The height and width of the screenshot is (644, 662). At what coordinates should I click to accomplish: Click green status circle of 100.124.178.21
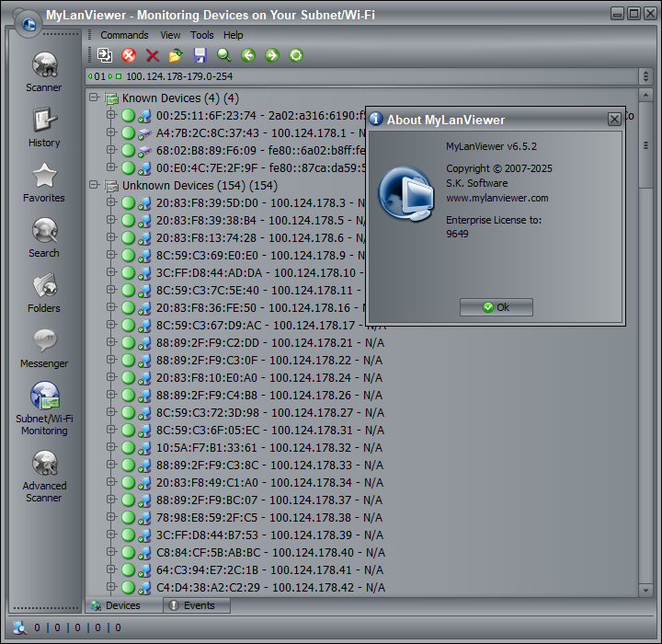pos(128,343)
